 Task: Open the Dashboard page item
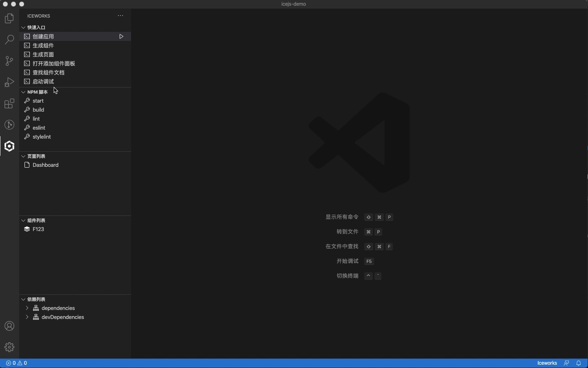[75, 165]
